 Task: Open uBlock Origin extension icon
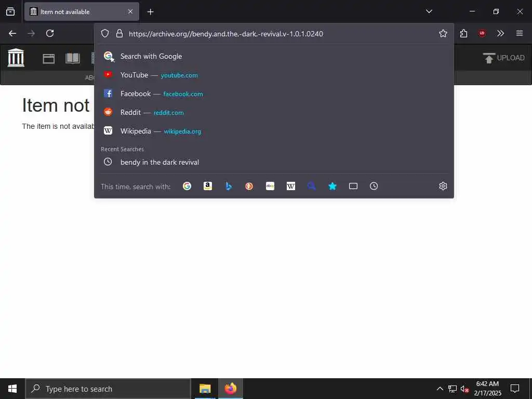click(482, 33)
